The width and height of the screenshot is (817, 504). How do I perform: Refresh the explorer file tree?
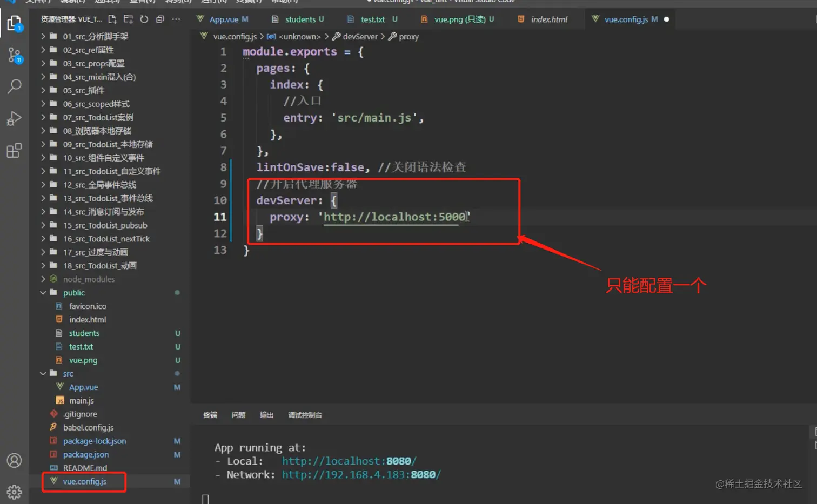pyautogui.click(x=144, y=19)
